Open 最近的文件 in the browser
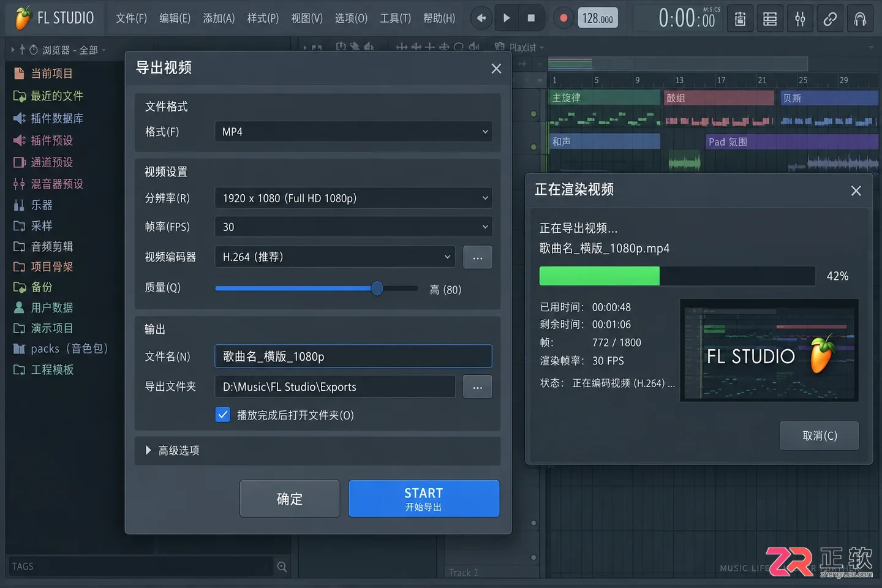This screenshot has height=588, width=882. (x=48, y=96)
